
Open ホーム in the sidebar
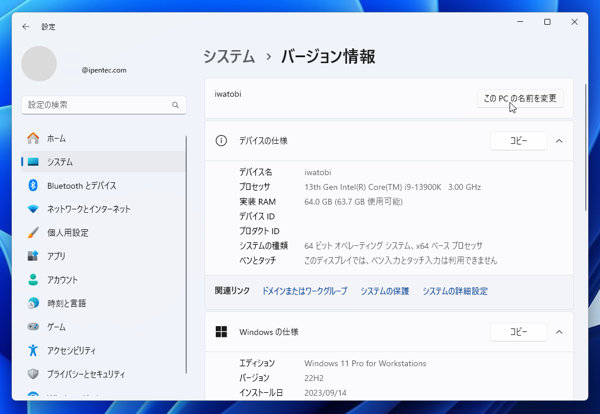pos(103,138)
